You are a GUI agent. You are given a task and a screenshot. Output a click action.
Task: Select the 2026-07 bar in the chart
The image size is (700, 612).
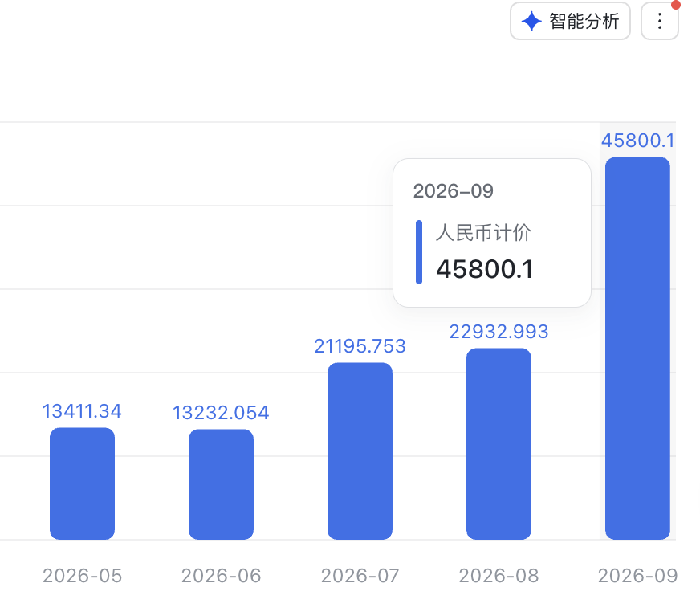pyautogui.click(x=360, y=451)
